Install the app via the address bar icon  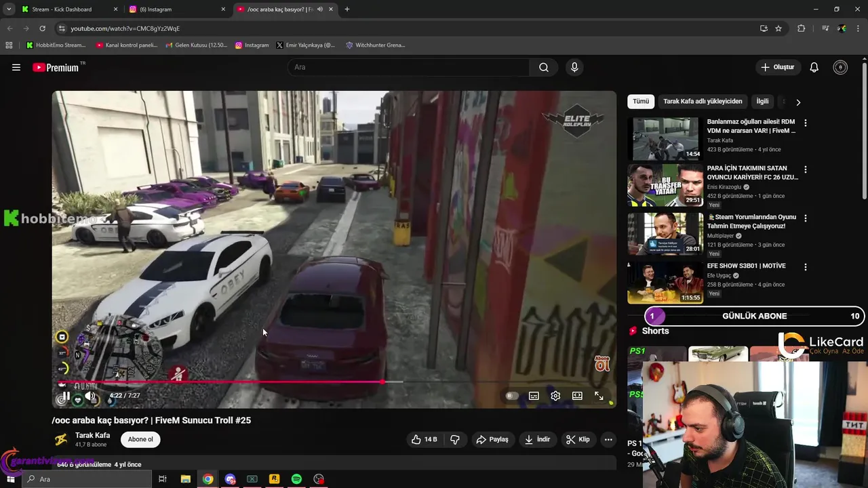pyautogui.click(x=764, y=28)
